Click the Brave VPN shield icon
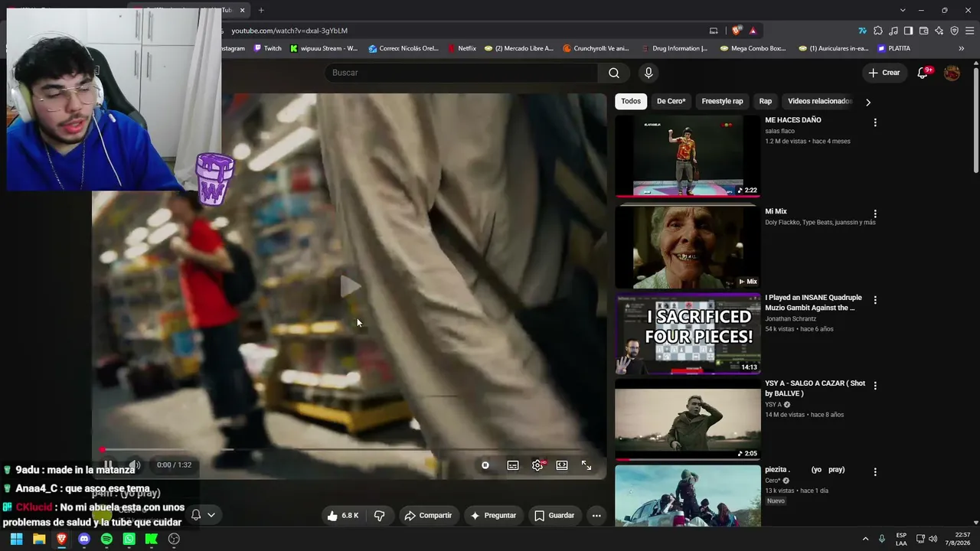This screenshot has width=980, height=551. pos(954,31)
